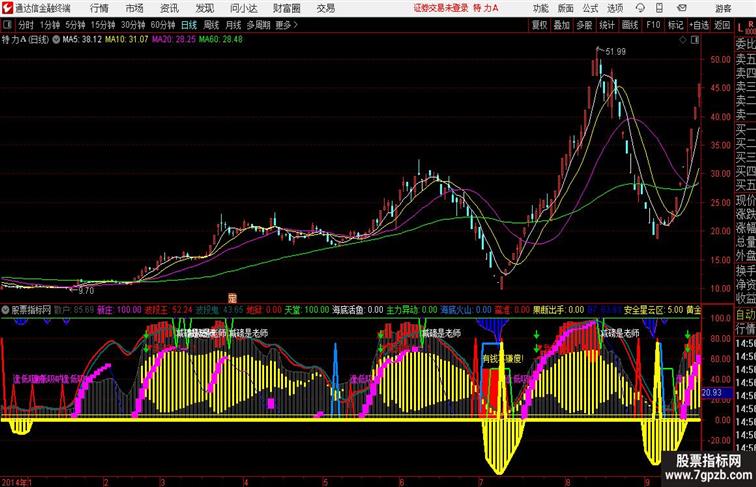Switch to 5分钟 chart period

[x=75, y=25]
